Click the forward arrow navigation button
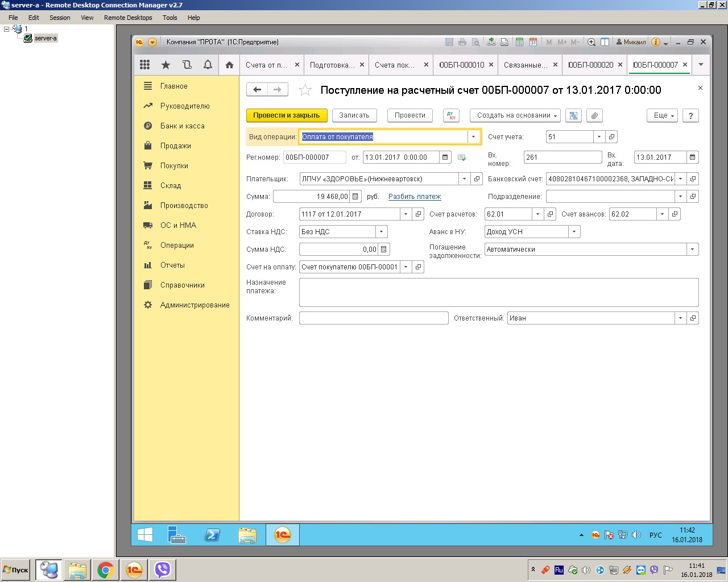Screen dimensions: 728x582 [x=278, y=90]
